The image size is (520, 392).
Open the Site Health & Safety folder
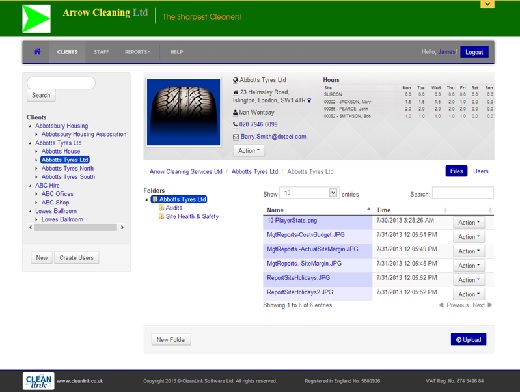click(x=192, y=216)
